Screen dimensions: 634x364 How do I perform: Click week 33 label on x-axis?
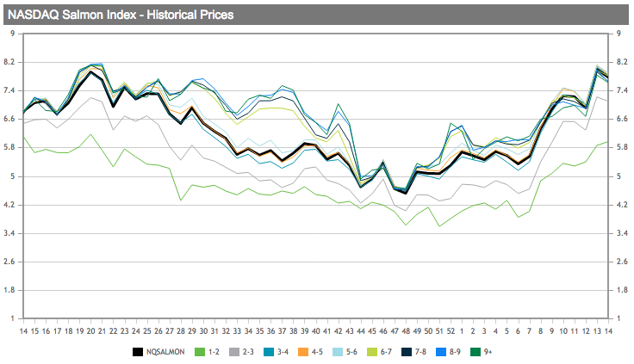click(237, 331)
